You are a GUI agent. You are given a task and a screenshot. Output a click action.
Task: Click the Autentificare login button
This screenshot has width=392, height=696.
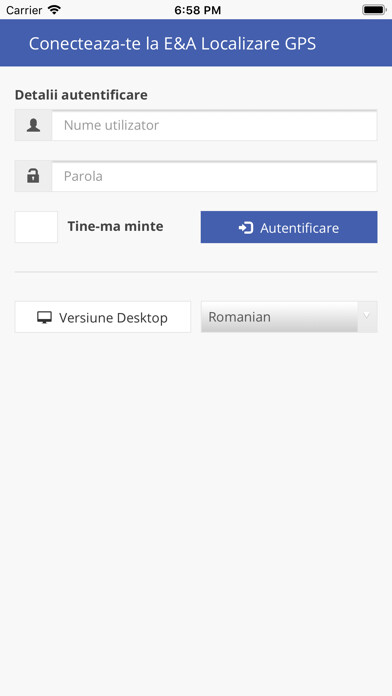[289, 227]
